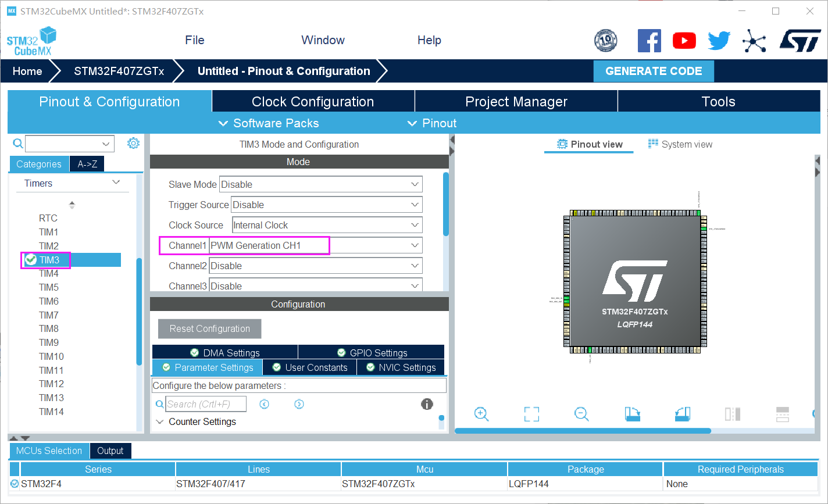The width and height of the screenshot is (828, 504).
Task: Select the Pinout & Configuration tab
Action: 109,101
